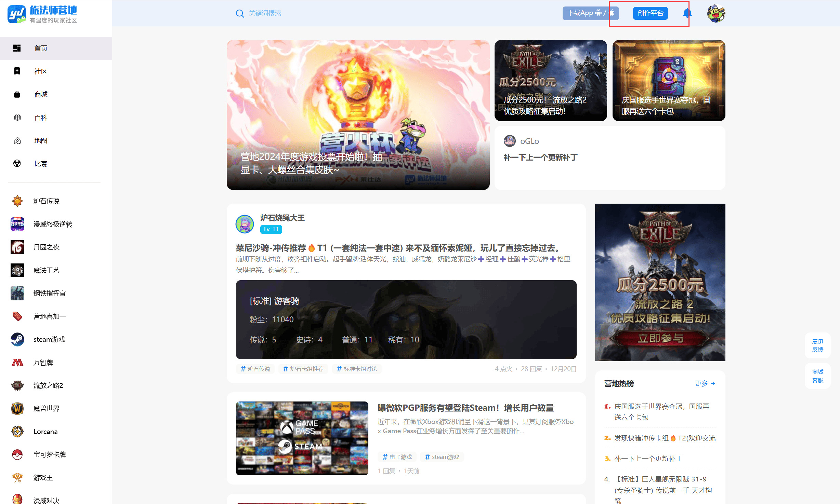
Task: Select the 营地喜加一 tag icon
Action: [x=17, y=316]
